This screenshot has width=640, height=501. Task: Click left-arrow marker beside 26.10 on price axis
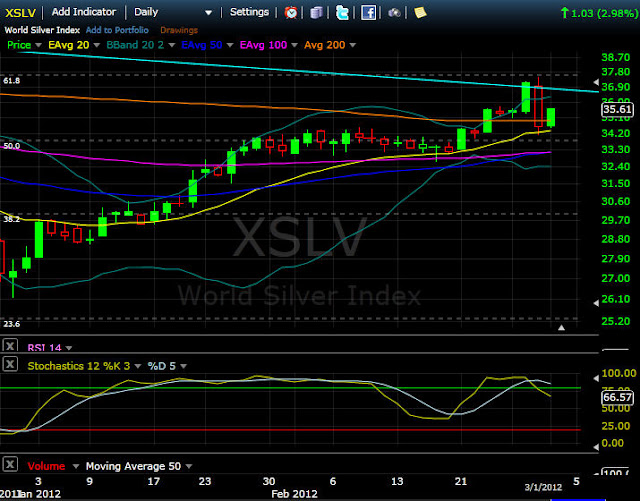point(596,303)
